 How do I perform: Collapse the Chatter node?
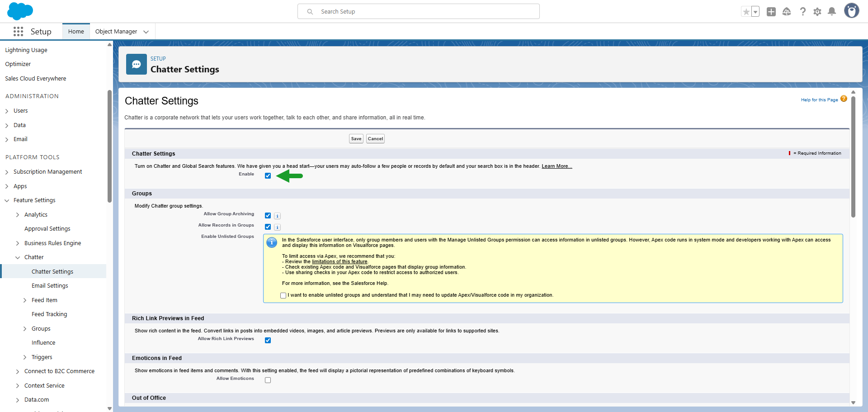click(18, 258)
